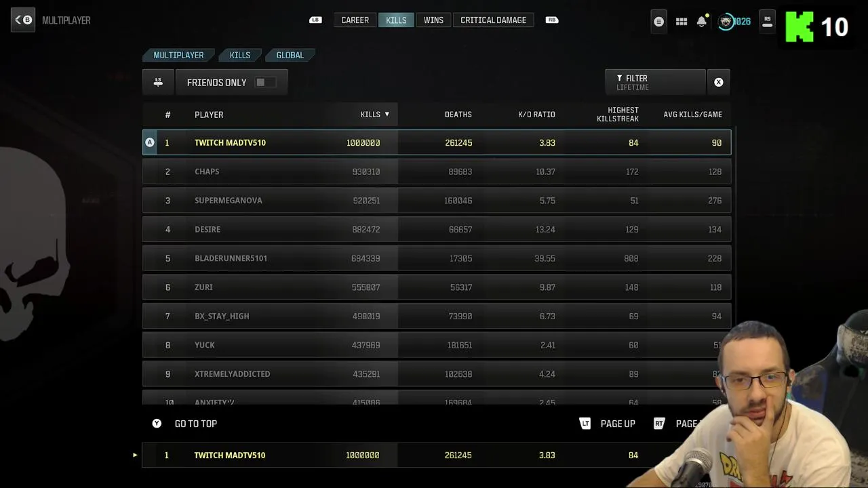868x488 pixels.
Task: Select player ZURI row
Action: 437,287
